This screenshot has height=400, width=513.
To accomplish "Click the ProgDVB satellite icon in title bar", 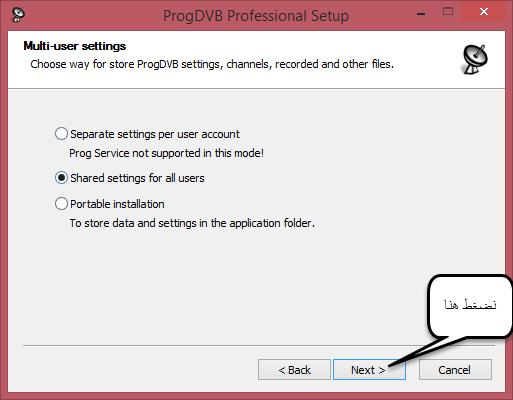I will [x=18, y=15].
